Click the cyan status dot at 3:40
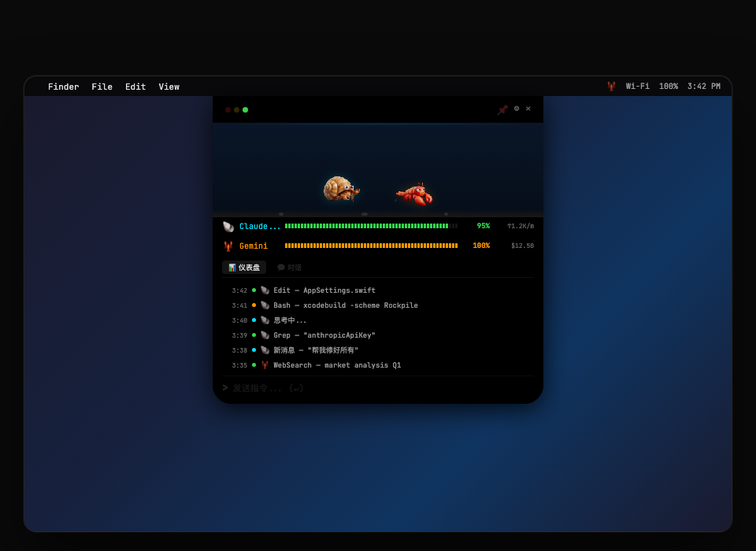The width and height of the screenshot is (756, 551). [254, 320]
